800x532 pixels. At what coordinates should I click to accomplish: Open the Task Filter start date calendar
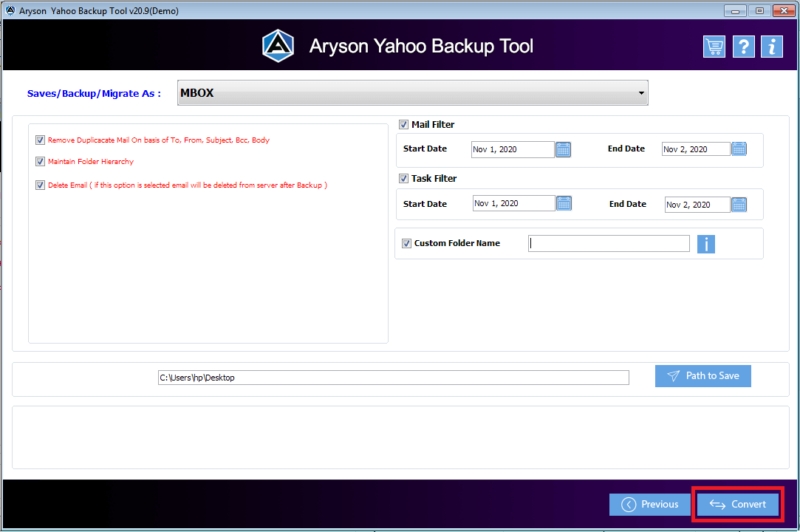tap(563, 204)
